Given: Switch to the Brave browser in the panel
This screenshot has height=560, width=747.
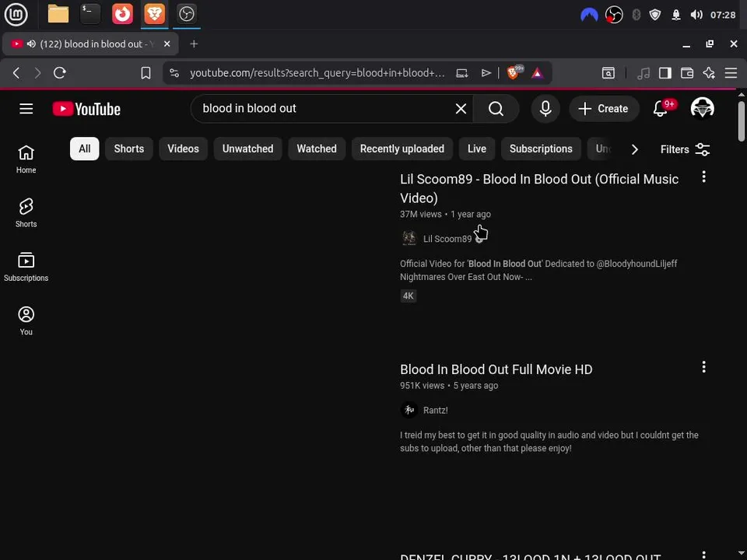Looking at the screenshot, I should pos(154,14).
